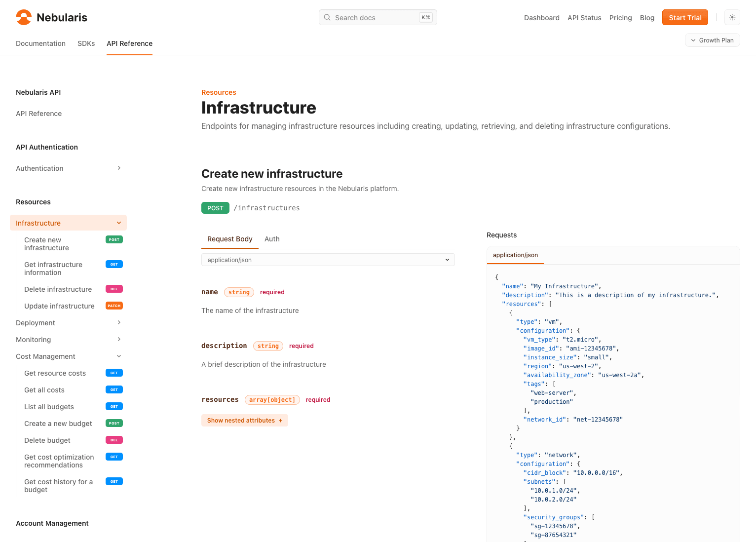Click the Resources breadcrumb label
The image size is (756, 542).
pos(219,92)
